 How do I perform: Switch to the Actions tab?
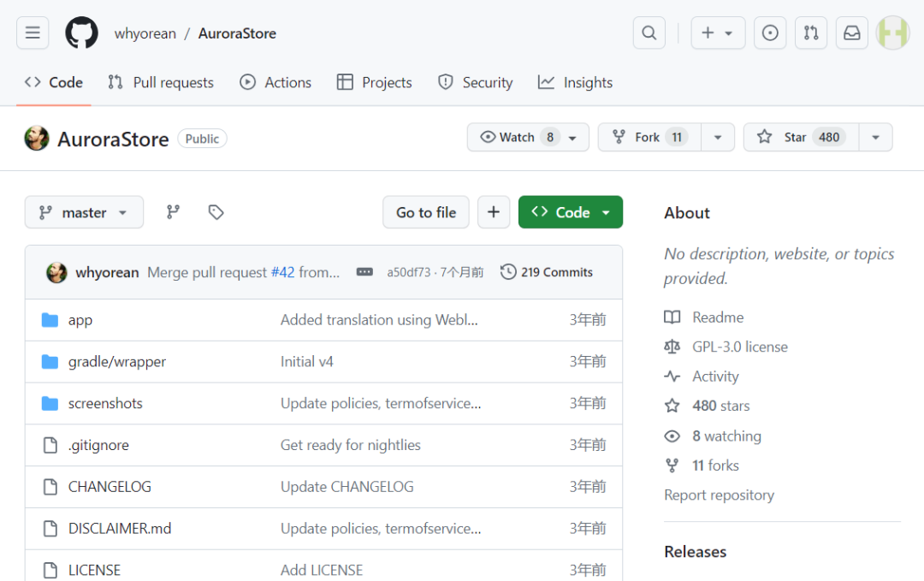click(x=275, y=82)
